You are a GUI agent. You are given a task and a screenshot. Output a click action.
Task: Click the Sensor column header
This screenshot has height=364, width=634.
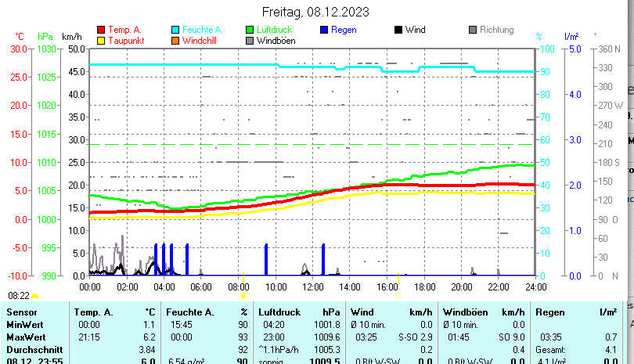pyautogui.click(x=22, y=312)
